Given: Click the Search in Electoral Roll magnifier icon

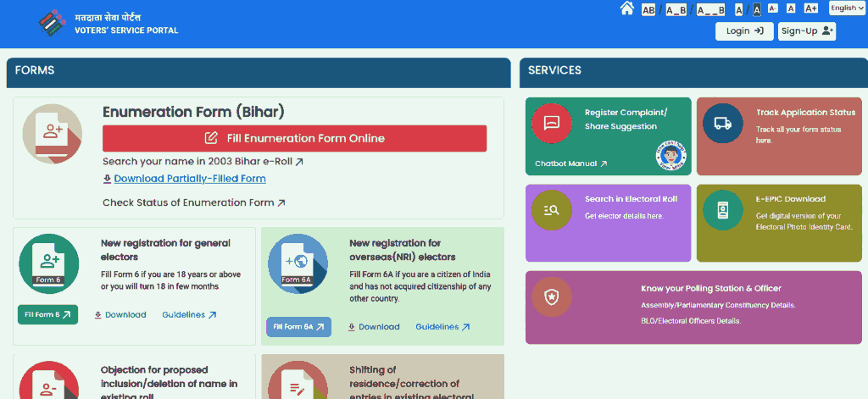Looking at the screenshot, I should click(x=551, y=210).
